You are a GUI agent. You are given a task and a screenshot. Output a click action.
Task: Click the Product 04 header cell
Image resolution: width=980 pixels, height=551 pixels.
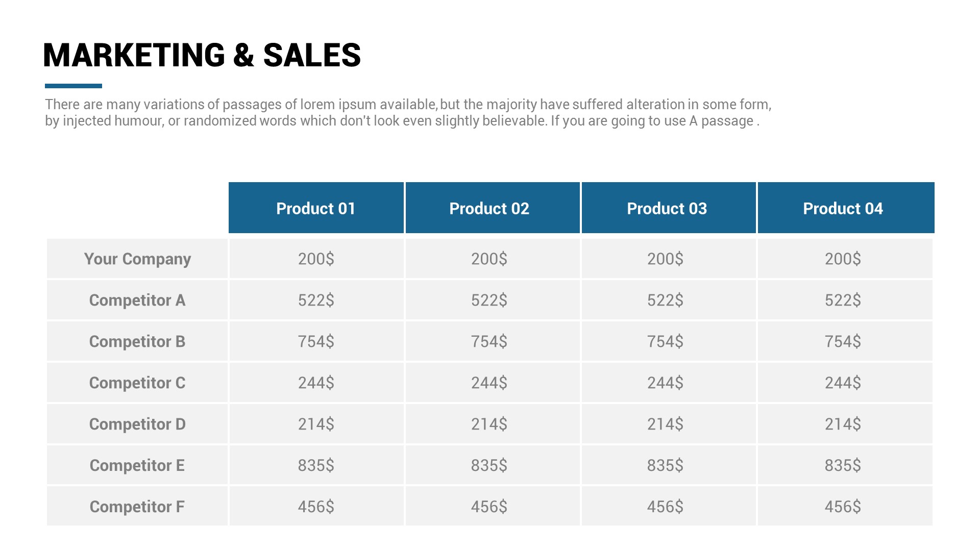(x=843, y=208)
